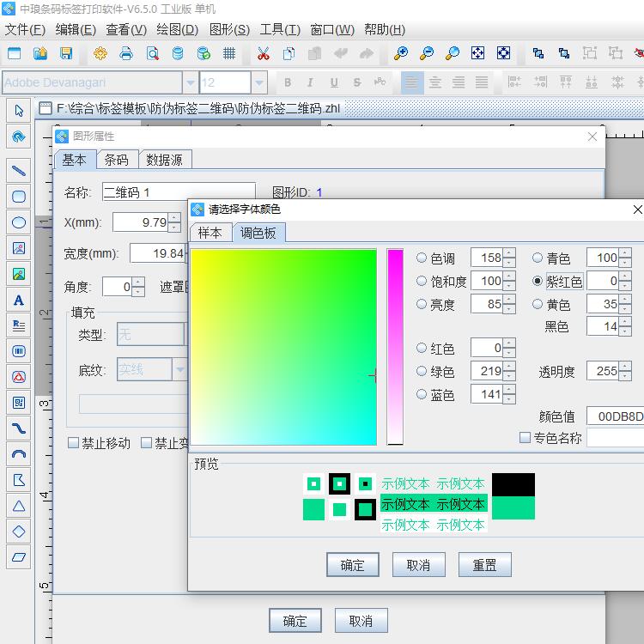The height and width of the screenshot is (644, 644).
Task: Open print preview magnifier-page icon
Action: click(152, 53)
